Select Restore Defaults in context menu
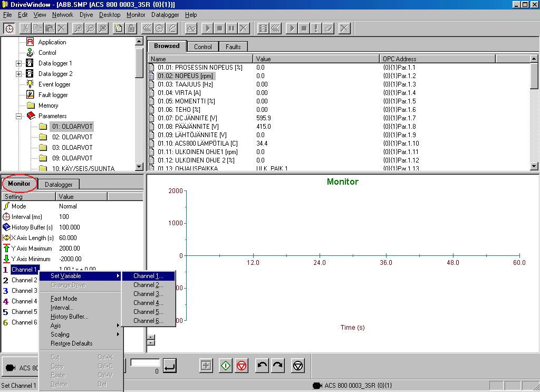 point(80,343)
